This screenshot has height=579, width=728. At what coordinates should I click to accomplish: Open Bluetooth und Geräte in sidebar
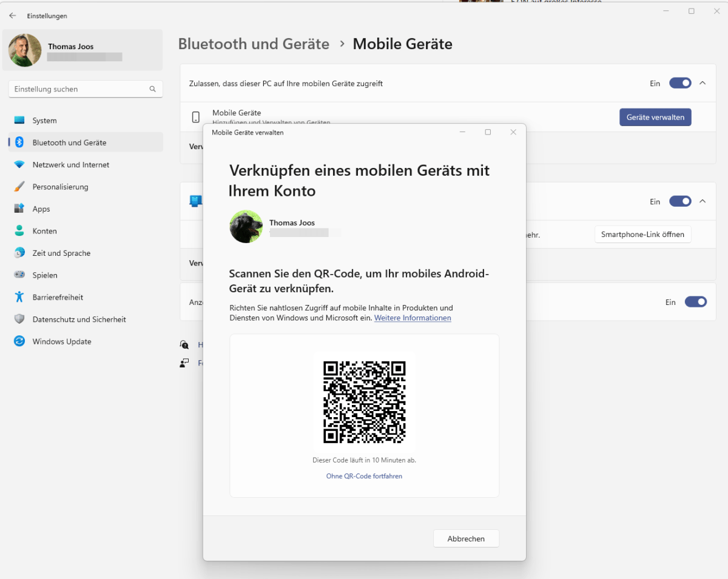tap(86, 142)
